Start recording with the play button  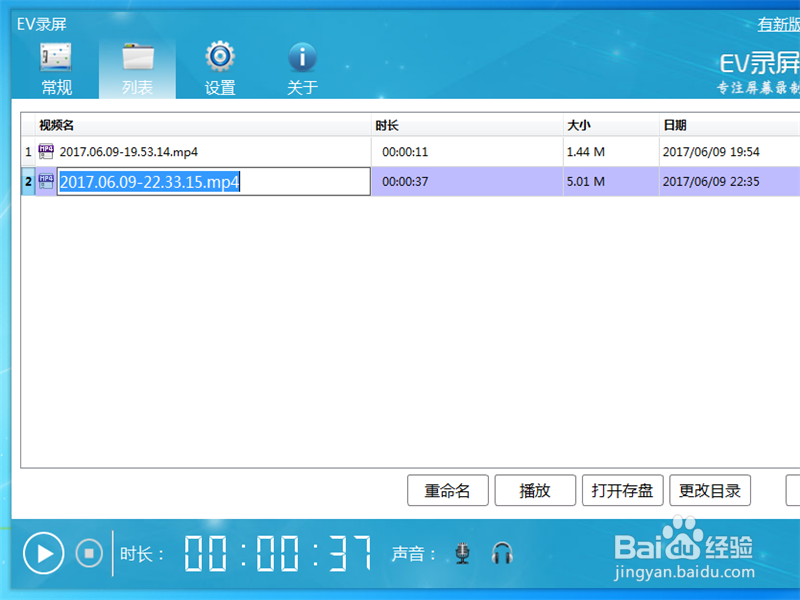click(x=43, y=553)
